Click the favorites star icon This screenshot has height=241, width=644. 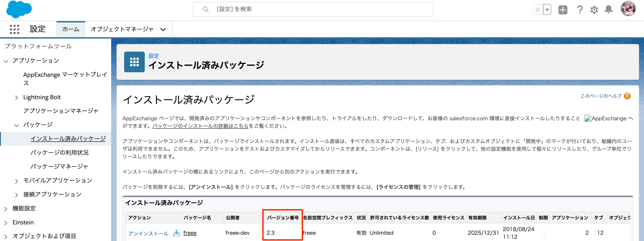coord(538,10)
